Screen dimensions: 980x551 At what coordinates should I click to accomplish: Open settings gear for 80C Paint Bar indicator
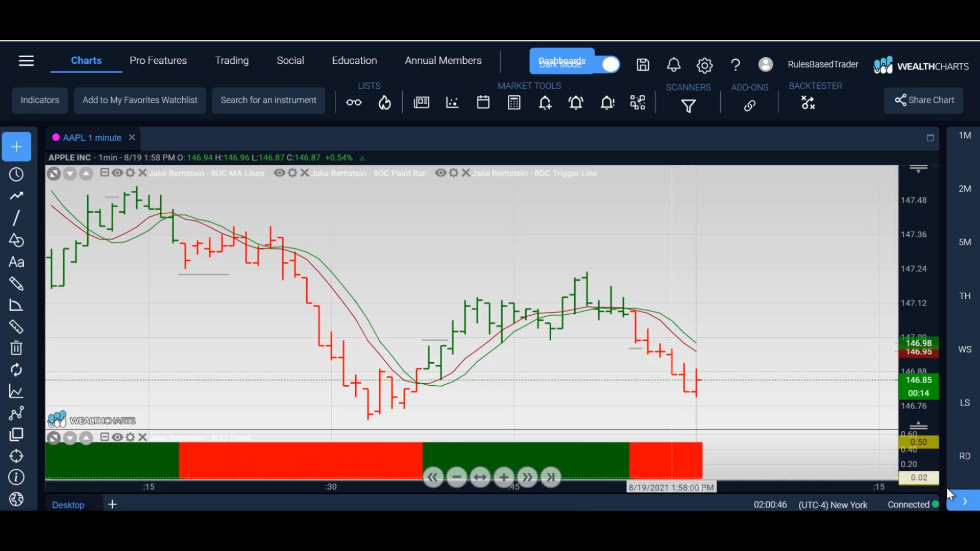(x=292, y=173)
